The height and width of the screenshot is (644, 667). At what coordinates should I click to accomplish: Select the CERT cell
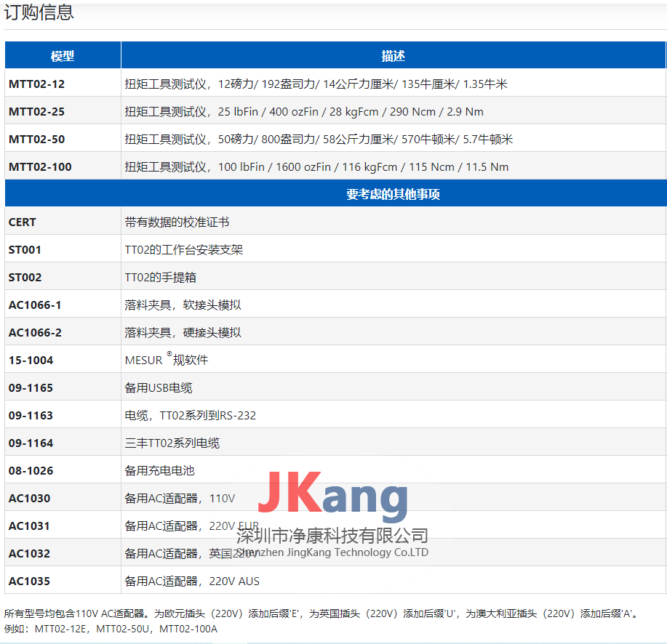tap(63, 222)
